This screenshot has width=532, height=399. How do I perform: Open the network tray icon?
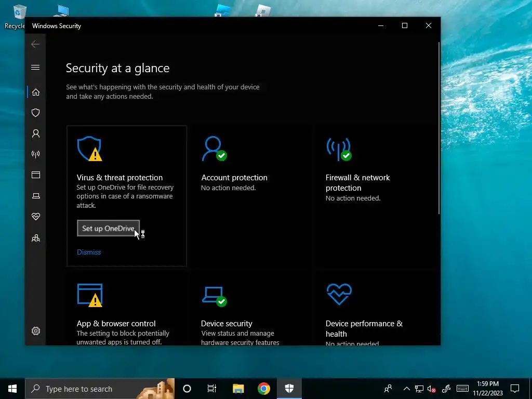[x=419, y=389]
